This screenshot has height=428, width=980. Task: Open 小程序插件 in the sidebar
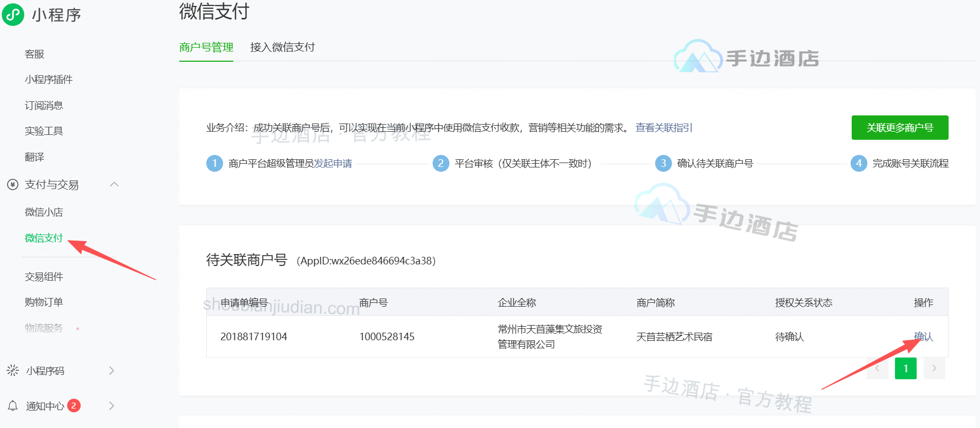coord(49,80)
